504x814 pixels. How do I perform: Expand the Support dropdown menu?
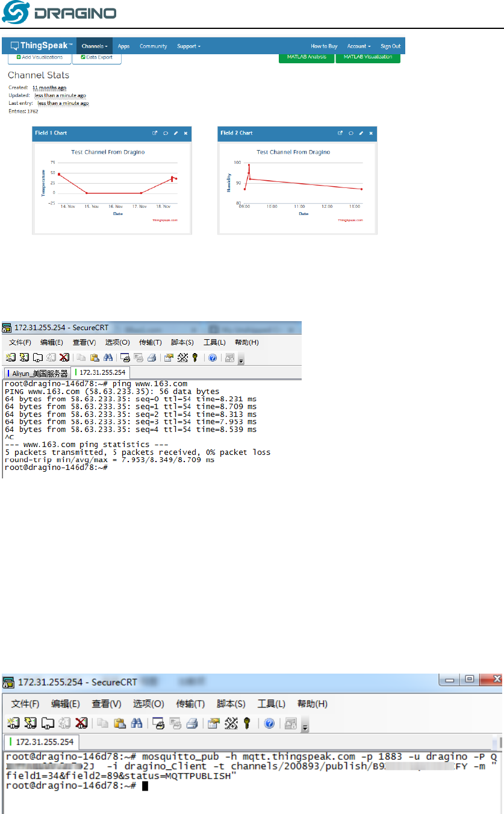coord(188,46)
